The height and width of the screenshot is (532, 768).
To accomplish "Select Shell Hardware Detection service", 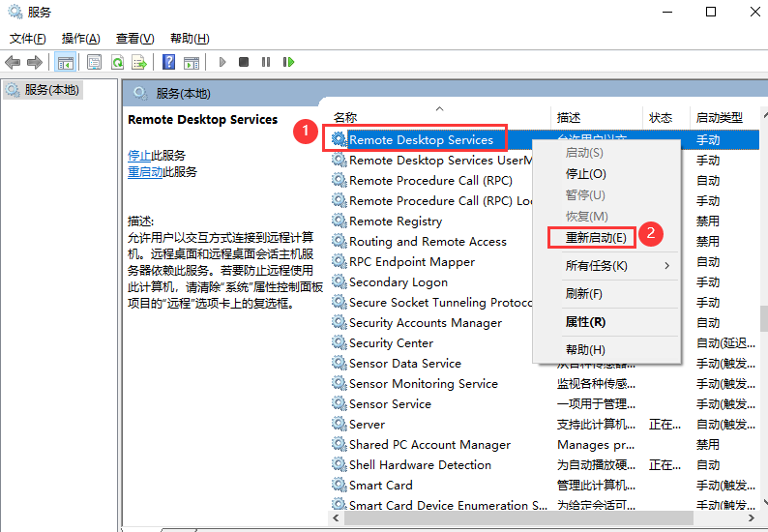I will [x=420, y=465].
